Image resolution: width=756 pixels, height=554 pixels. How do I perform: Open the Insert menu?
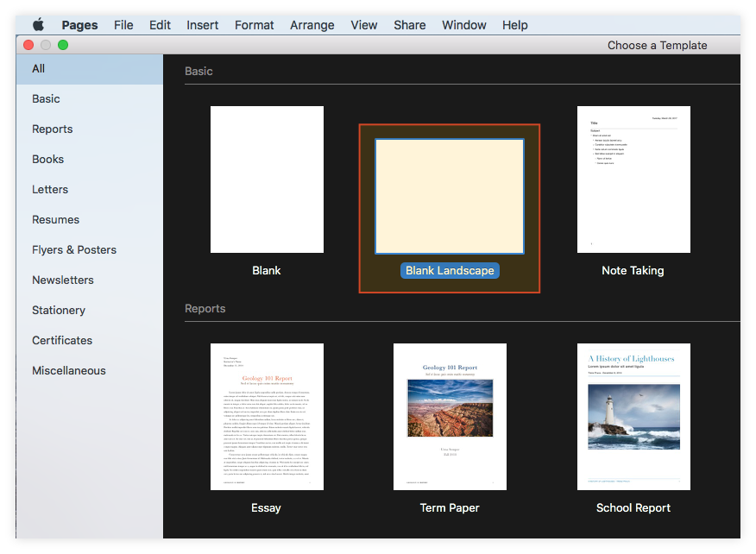[202, 25]
